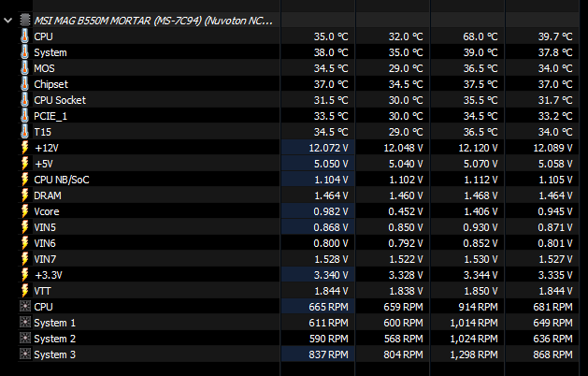The width and height of the screenshot is (588, 376).
Task: Click thermometer icon beside PCIE_1
Action: pos(24,116)
